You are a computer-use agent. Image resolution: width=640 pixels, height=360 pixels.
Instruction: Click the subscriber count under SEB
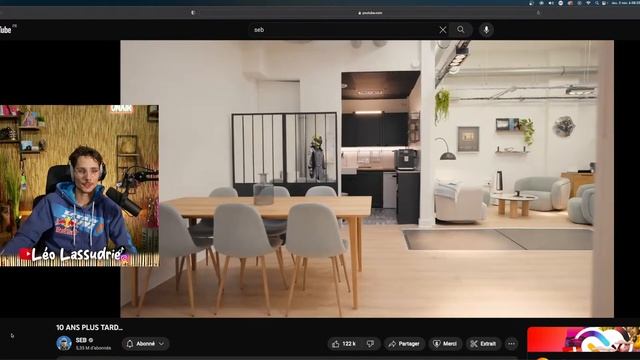[x=93, y=348]
